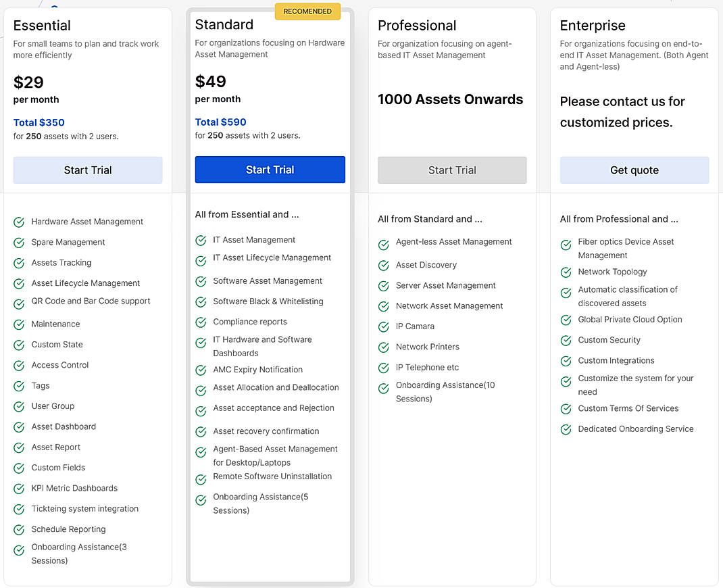The height and width of the screenshot is (588, 723).
Task: Click the checkmark beside Hardware Asset Management
Action: 18,221
